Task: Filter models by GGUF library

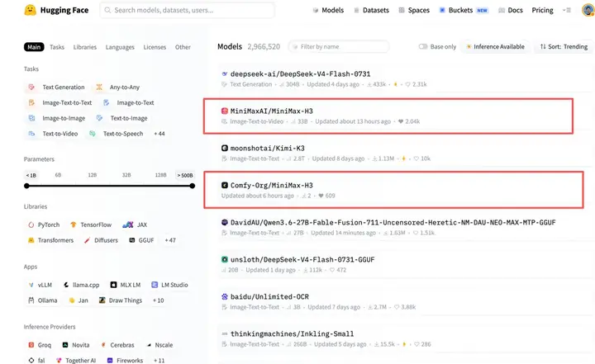Action: click(x=141, y=240)
